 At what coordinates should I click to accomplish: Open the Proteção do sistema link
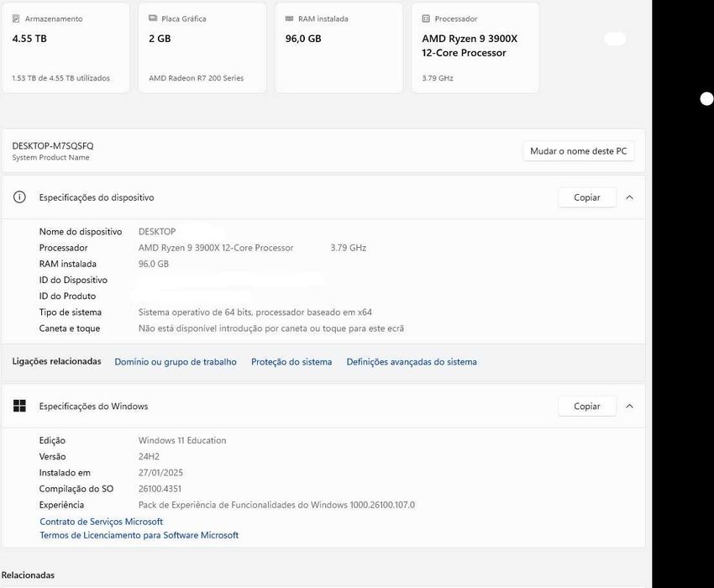(291, 362)
